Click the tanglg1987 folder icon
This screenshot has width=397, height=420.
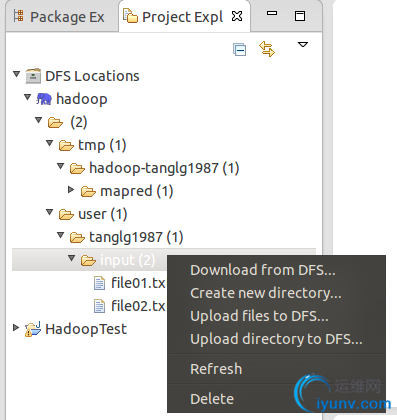point(77,237)
